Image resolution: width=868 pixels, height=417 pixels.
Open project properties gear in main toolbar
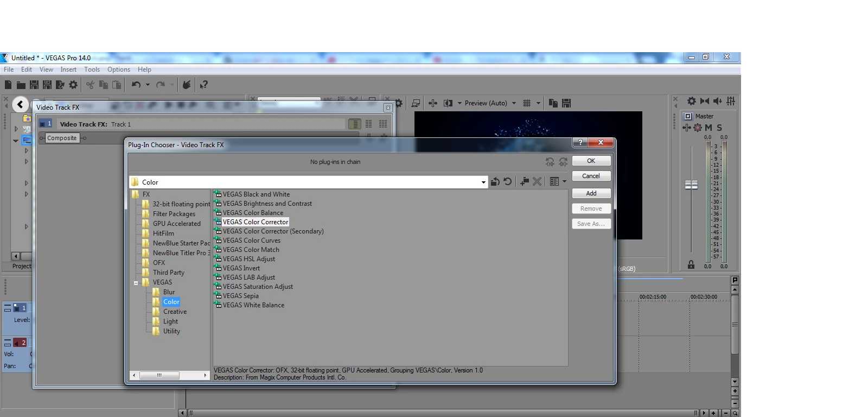(x=73, y=85)
